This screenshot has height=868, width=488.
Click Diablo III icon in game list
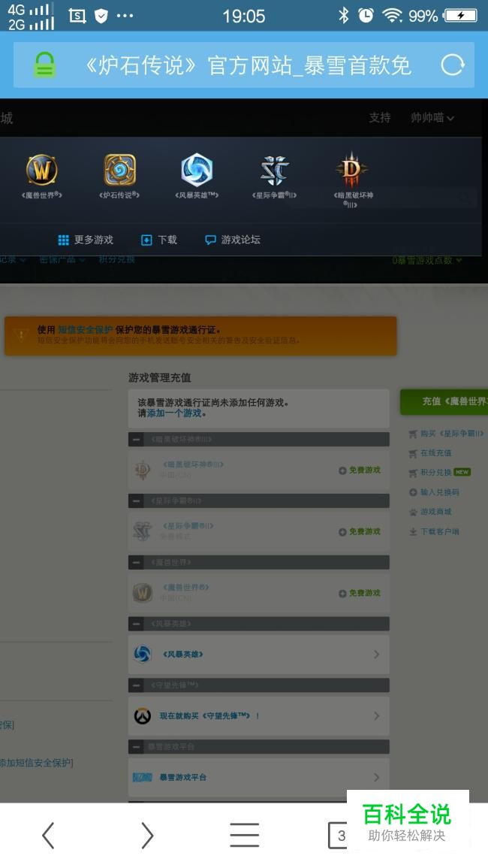click(x=143, y=470)
